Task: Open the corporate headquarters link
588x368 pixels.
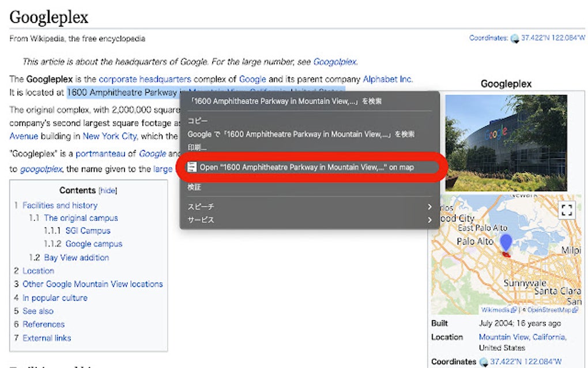Action: coord(145,79)
